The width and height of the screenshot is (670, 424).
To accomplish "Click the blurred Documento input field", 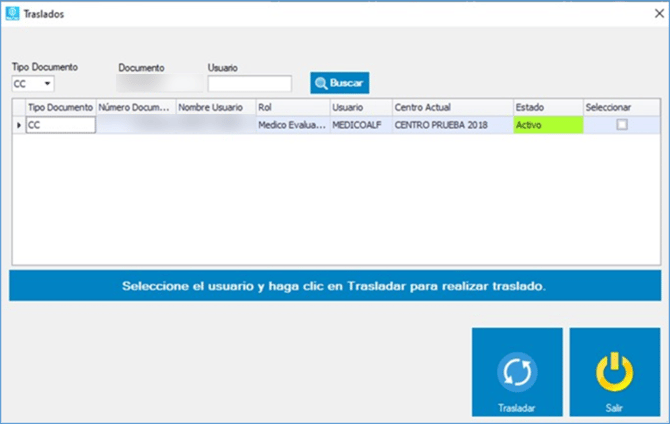I will click(160, 84).
